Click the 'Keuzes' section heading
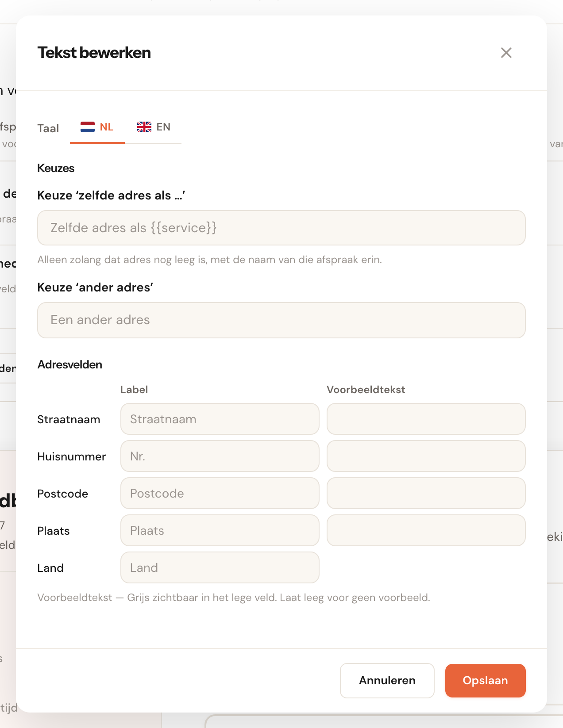This screenshot has width=563, height=728. pos(56,168)
